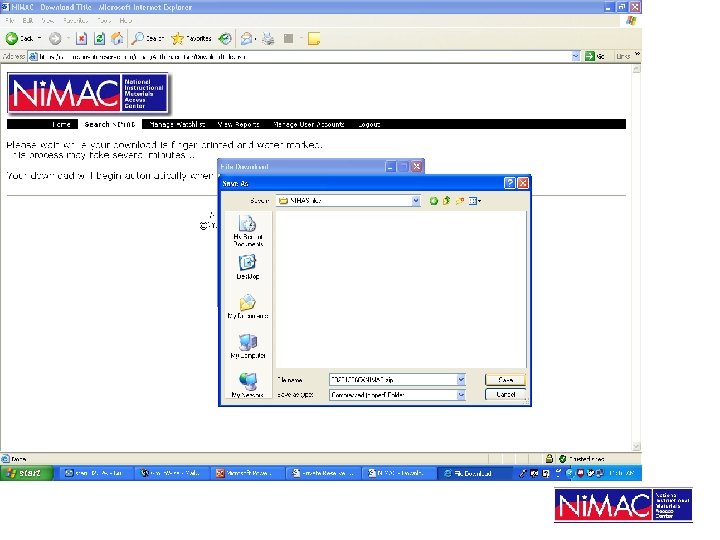Open My Recent Documents in places bar
Image resolution: width=720 pixels, height=540 pixels.
click(x=248, y=231)
